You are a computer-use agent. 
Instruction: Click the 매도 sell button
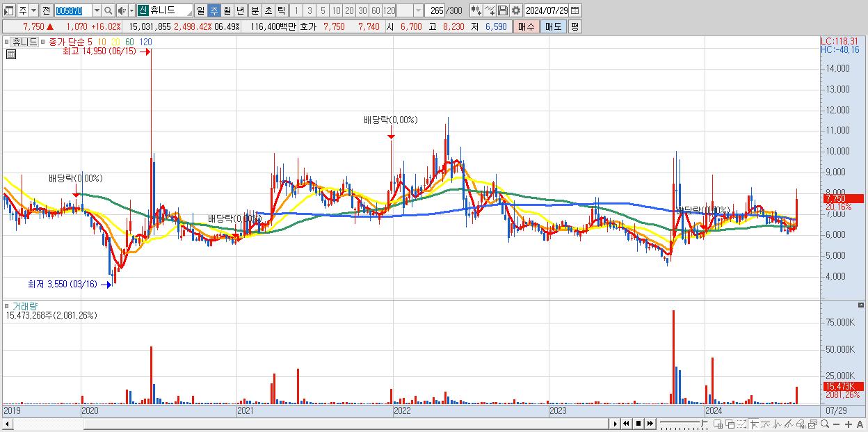click(x=553, y=26)
